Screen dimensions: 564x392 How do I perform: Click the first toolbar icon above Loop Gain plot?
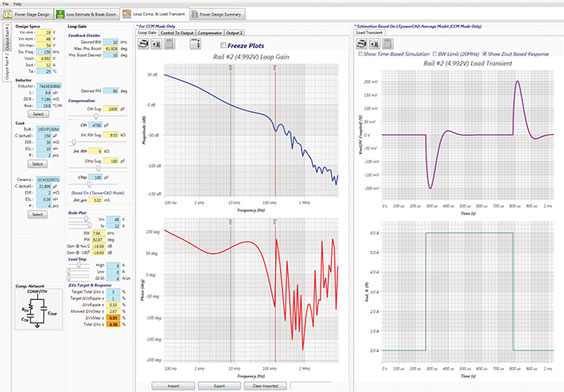coord(143,44)
